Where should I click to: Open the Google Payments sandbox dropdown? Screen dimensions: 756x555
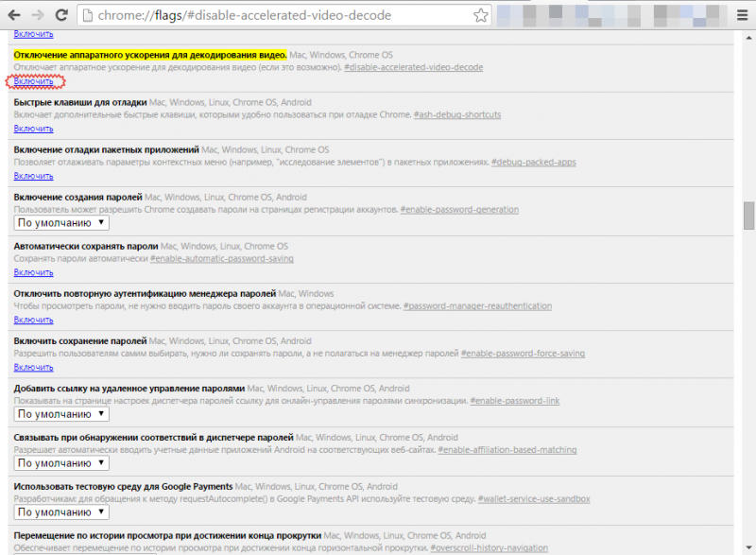pyautogui.click(x=61, y=512)
